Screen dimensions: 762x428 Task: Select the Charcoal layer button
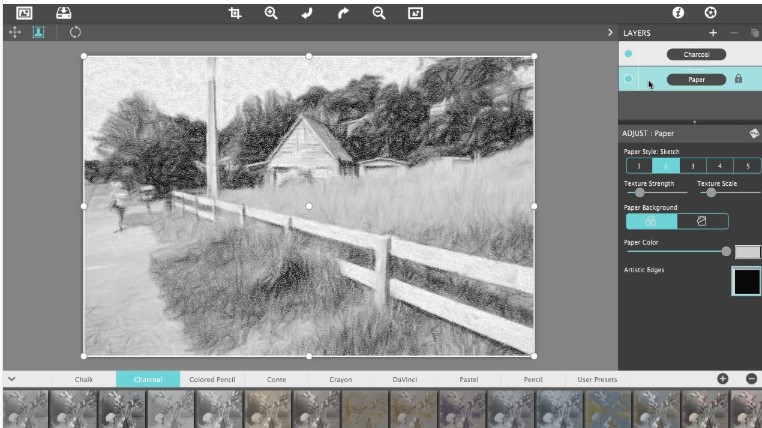pos(696,54)
